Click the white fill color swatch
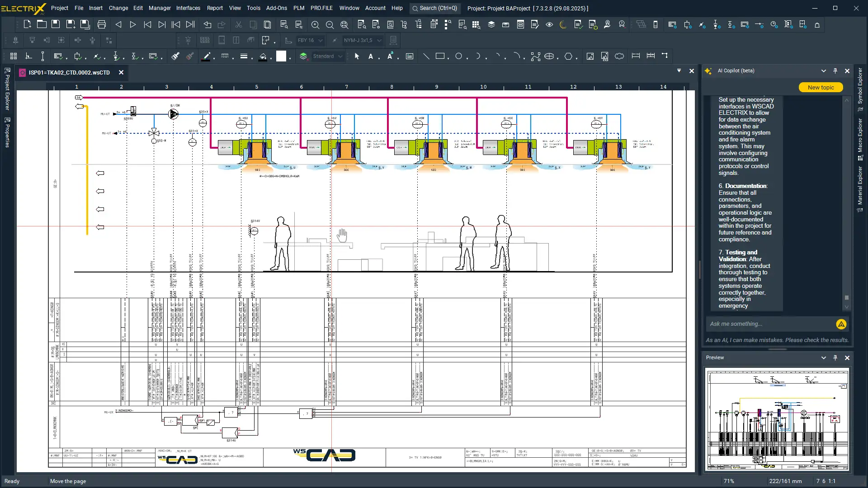The width and height of the screenshot is (868, 488). click(281, 56)
